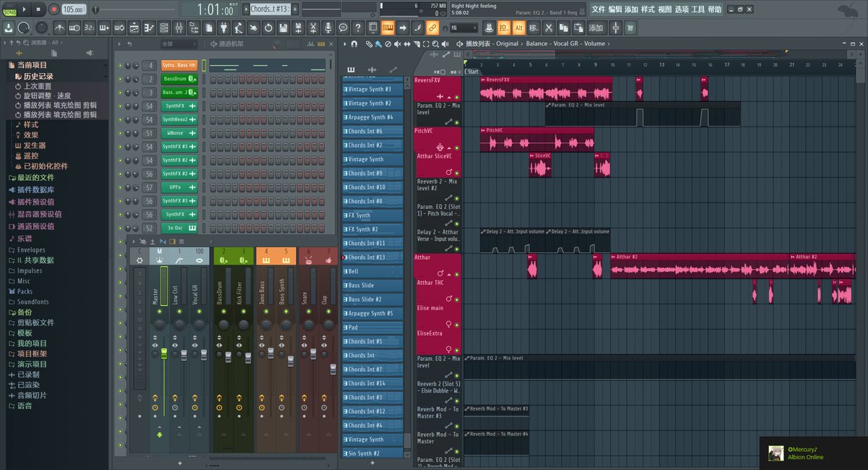Viewport: 868px width, 470px height.
Task: Click the chat bubble icon in toolbar
Action: tap(343, 28)
